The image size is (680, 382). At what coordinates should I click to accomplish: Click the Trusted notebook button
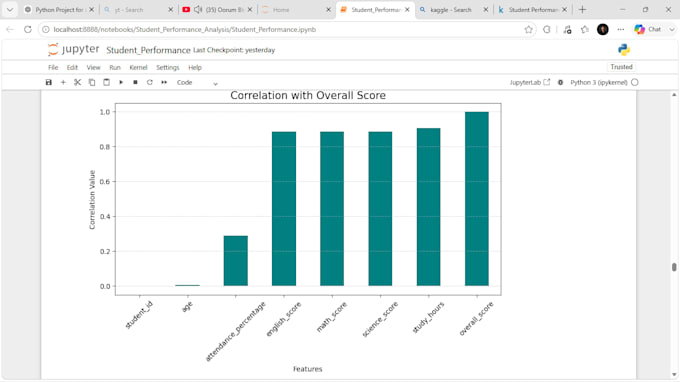pos(621,67)
